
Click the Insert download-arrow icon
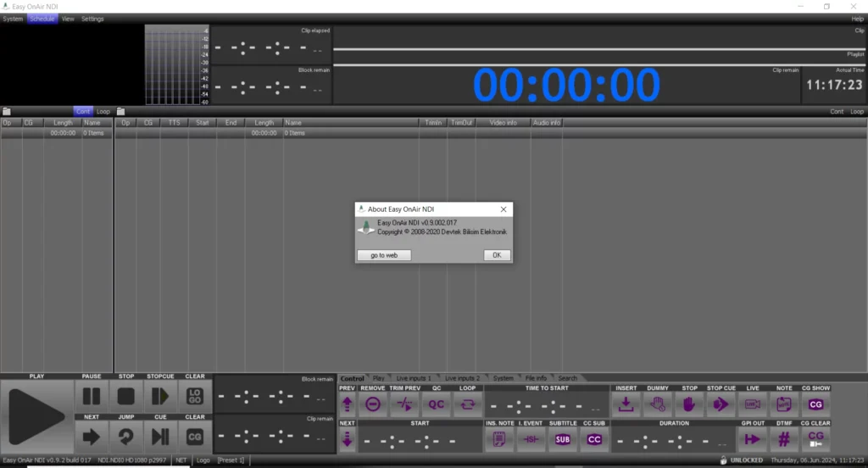pos(626,404)
